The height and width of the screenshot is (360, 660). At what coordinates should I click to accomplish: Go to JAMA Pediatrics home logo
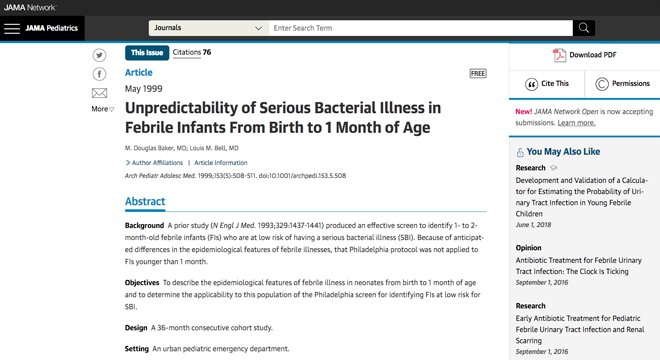(52, 28)
